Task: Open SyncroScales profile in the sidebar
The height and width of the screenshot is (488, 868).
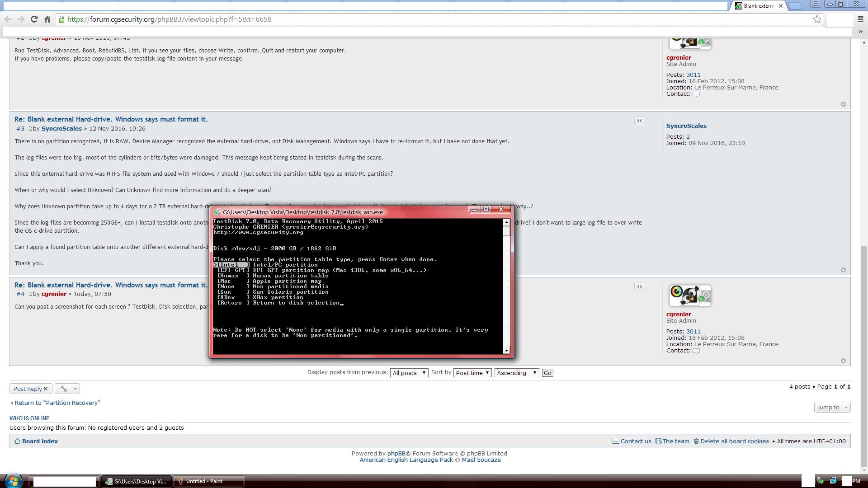Action: (x=686, y=126)
